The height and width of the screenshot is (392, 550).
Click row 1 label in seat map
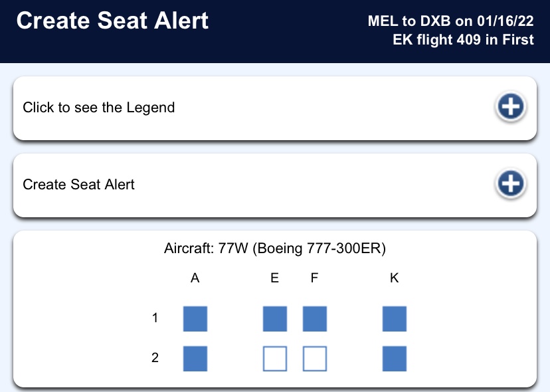[x=155, y=318]
